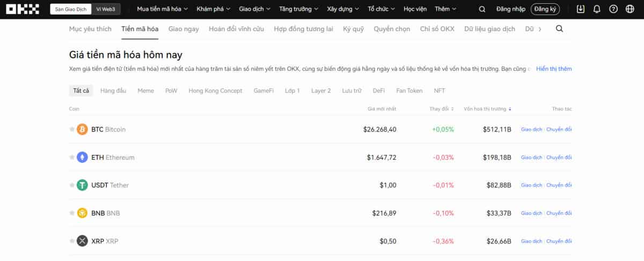The image size is (644, 261).
Task: Switch to the "Giao ngay" tab
Action: pos(182,29)
